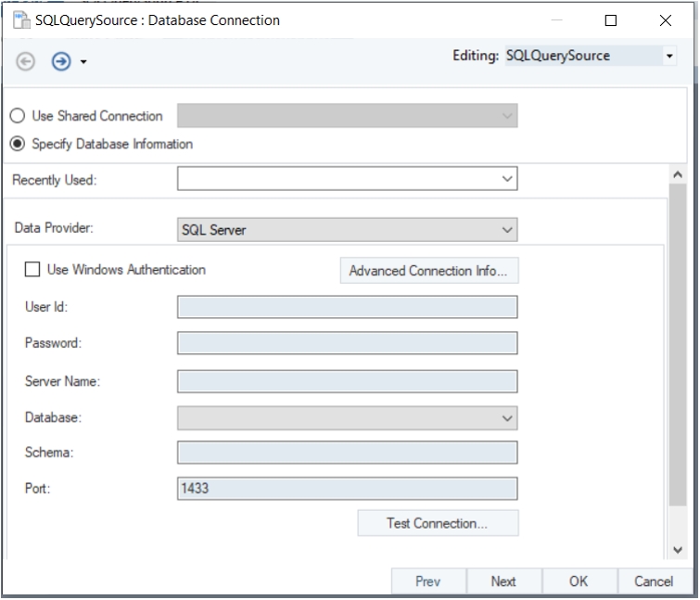Click the Test Connection button
Viewport: 700px width, 600px height.
coord(438,523)
